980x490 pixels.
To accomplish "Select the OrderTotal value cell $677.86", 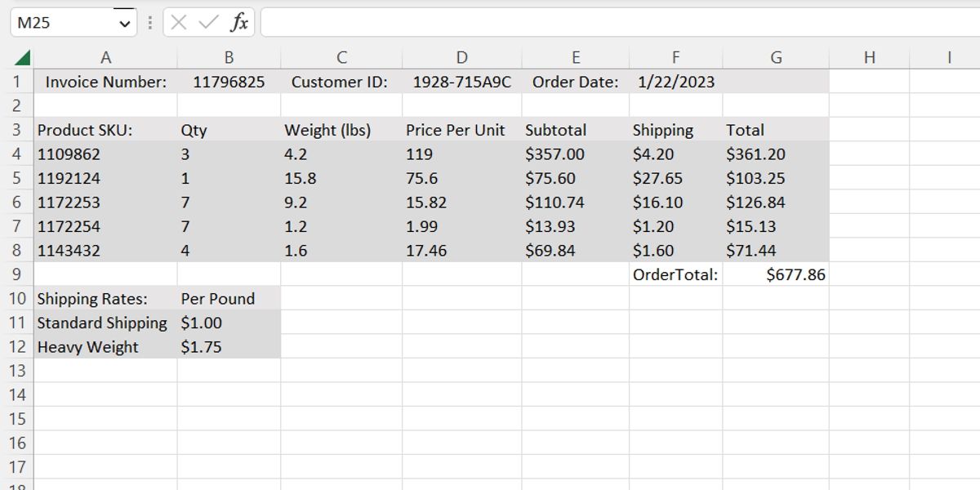I will [776, 274].
